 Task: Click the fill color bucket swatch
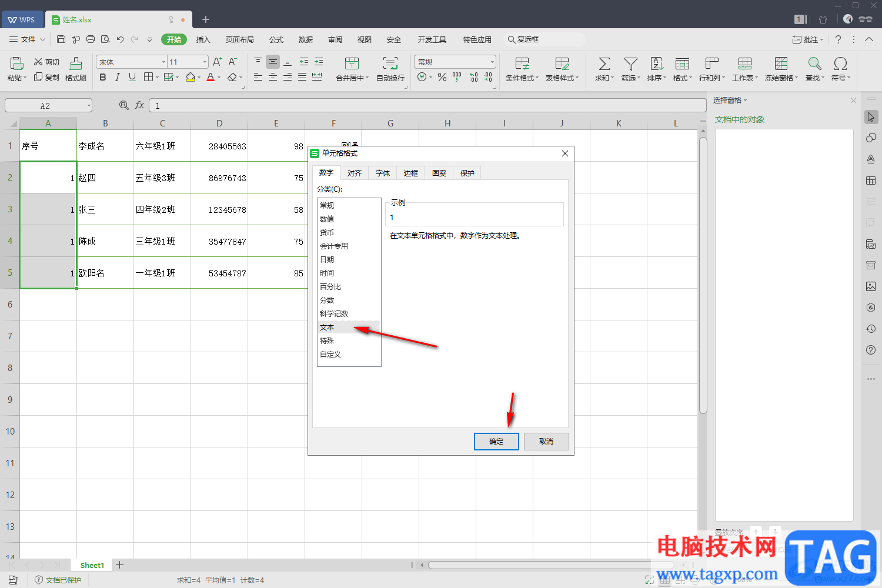click(x=190, y=77)
